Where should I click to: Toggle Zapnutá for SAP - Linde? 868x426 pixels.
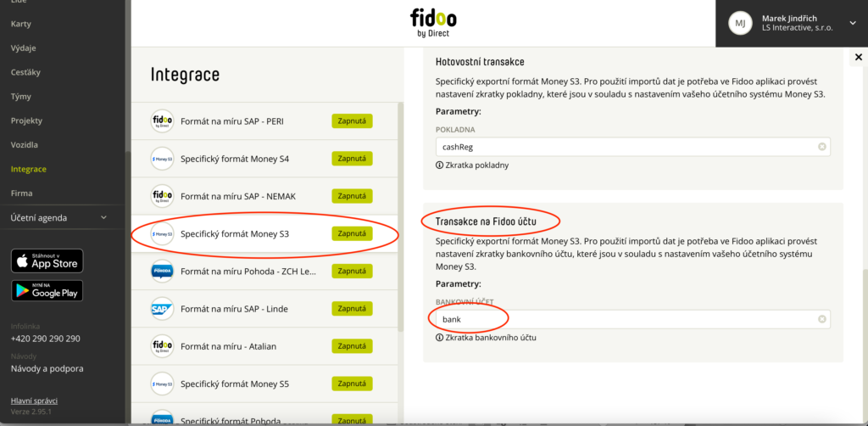[x=352, y=309]
